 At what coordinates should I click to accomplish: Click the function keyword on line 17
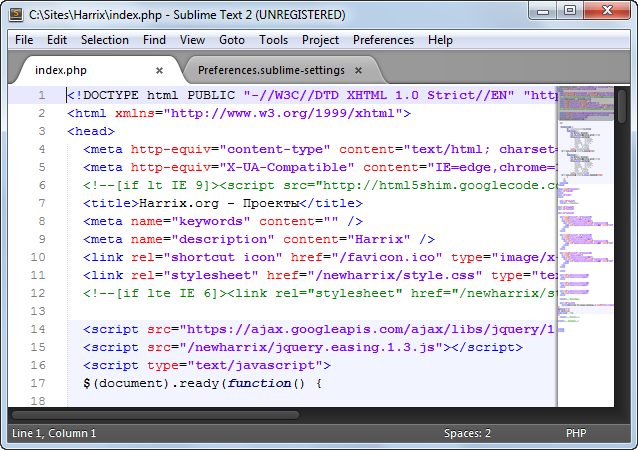pos(259,383)
